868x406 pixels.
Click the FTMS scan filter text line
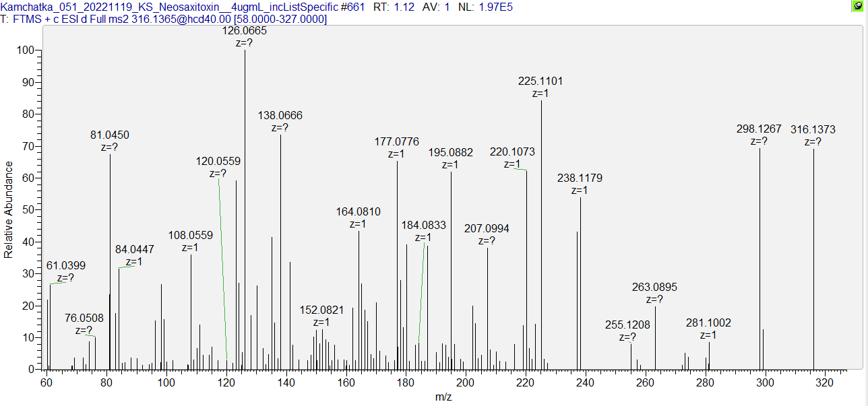point(165,18)
